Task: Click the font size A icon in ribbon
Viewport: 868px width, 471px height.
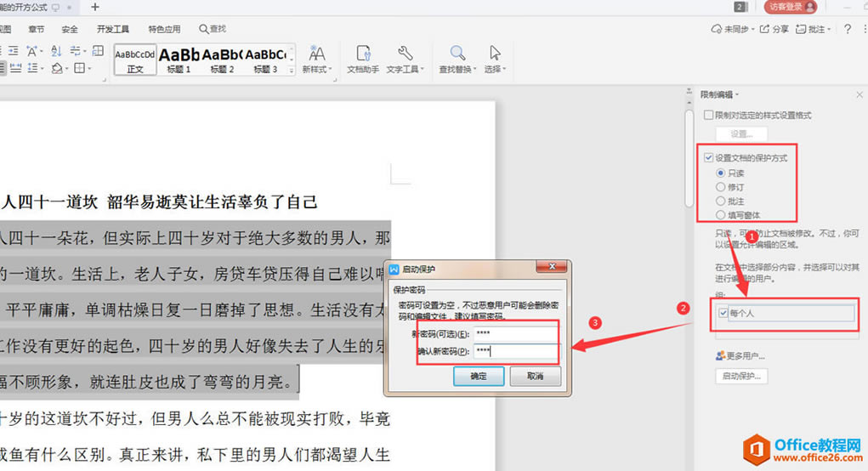Action: [31, 51]
